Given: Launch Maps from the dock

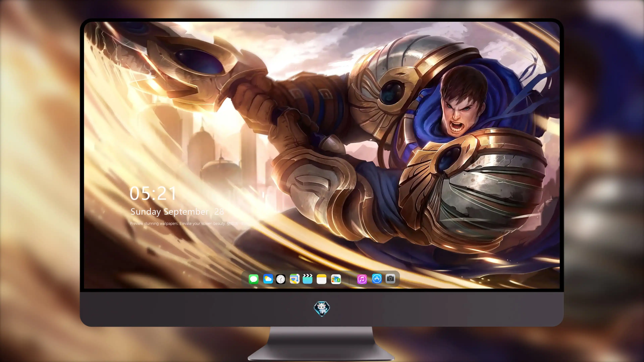Looking at the screenshot, I should coord(294,279).
